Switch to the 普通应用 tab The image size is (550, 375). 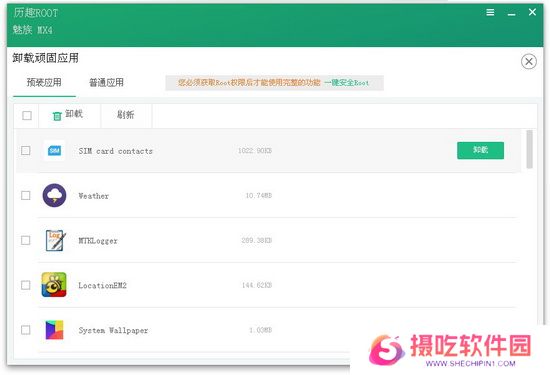tap(106, 83)
